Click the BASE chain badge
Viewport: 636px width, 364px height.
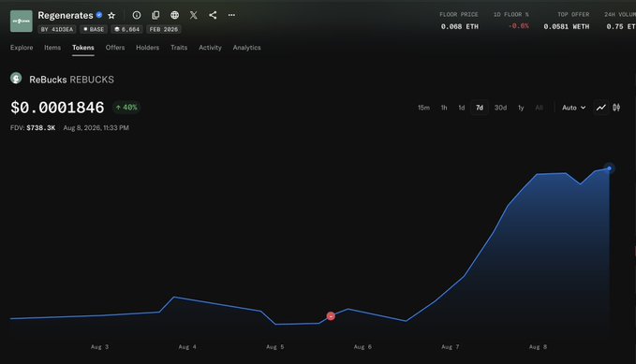(94, 29)
